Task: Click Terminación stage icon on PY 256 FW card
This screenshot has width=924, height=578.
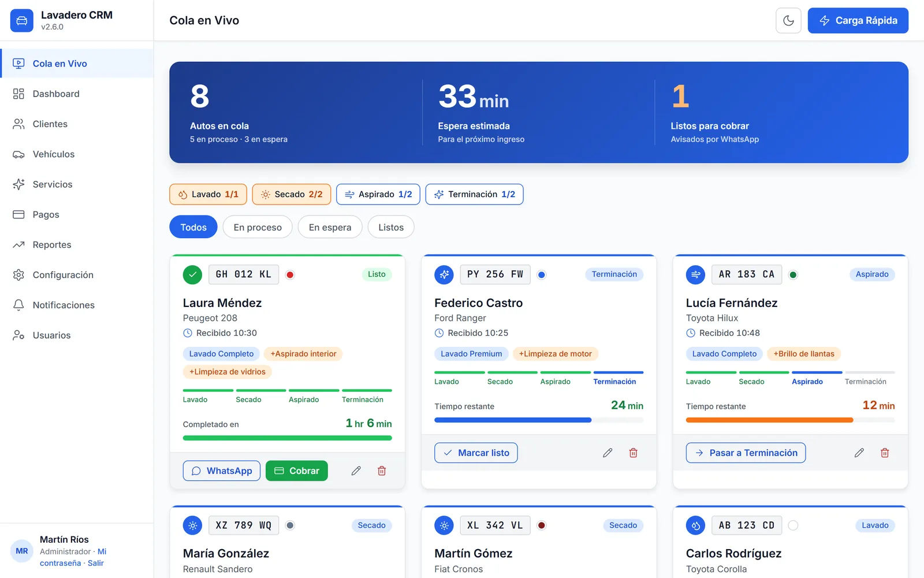Action: 444,275
